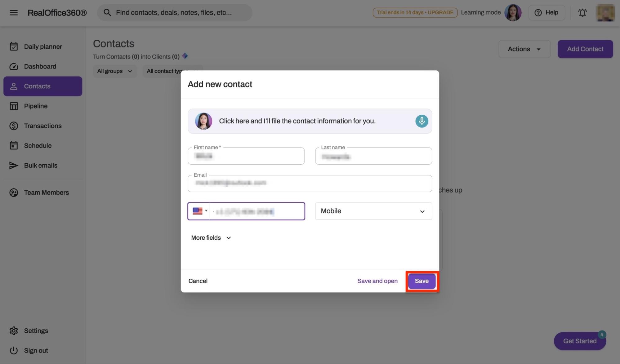This screenshot has height=364, width=620.
Task: Switch to the Contacts section
Action: point(37,86)
